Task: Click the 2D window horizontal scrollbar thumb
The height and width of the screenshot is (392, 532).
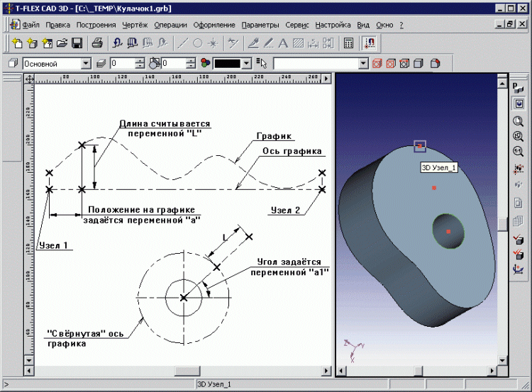Action: click(187, 371)
